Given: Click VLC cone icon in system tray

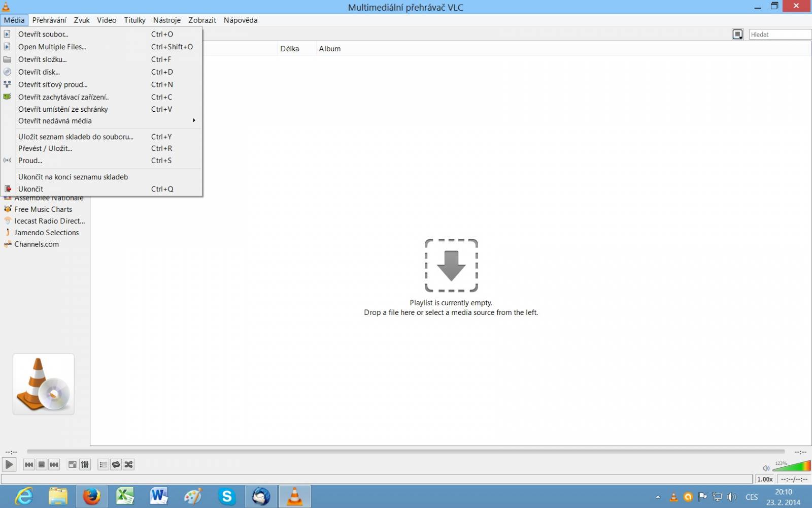Looking at the screenshot, I should coord(673,497).
